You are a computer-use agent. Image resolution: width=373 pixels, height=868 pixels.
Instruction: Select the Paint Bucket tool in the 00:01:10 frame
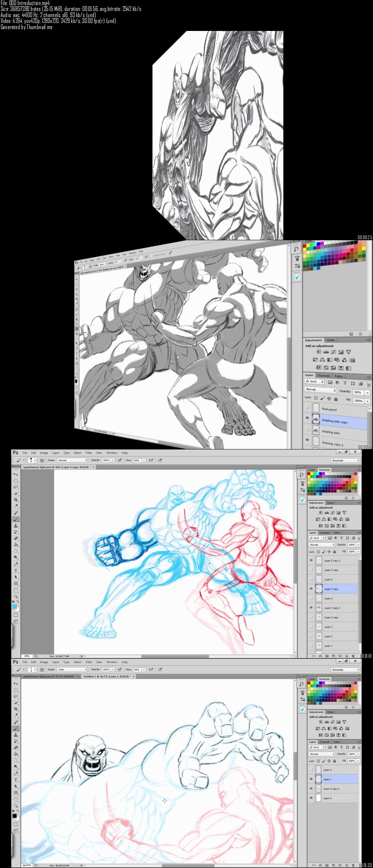tap(16, 545)
